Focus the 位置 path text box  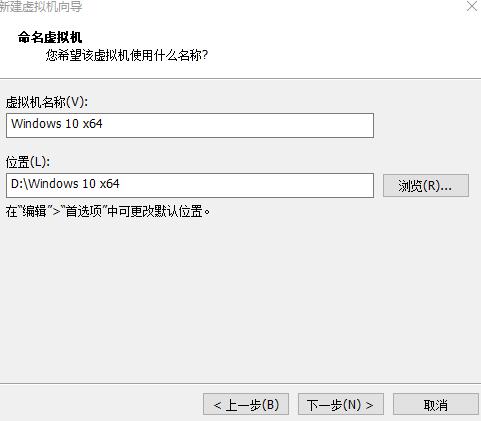[x=190, y=185]
